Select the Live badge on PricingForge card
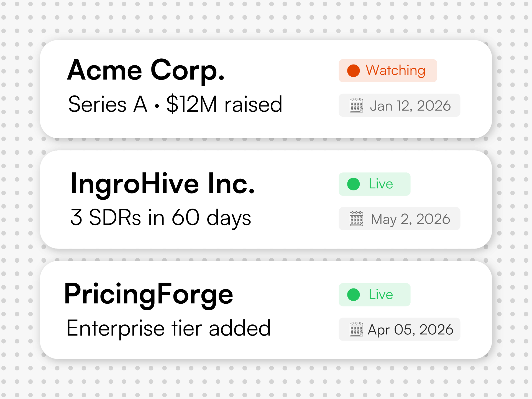This screenshot has height=399, width=532. point(374,295)
